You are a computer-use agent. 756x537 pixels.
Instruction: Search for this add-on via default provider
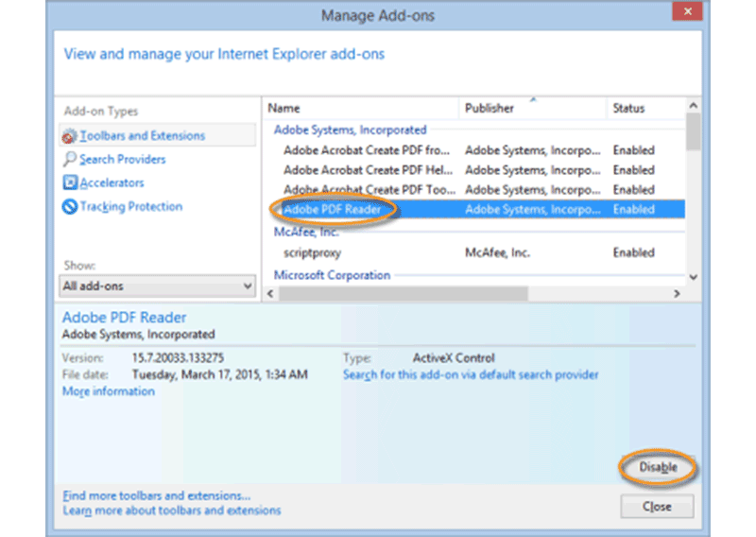coord(471,375)
